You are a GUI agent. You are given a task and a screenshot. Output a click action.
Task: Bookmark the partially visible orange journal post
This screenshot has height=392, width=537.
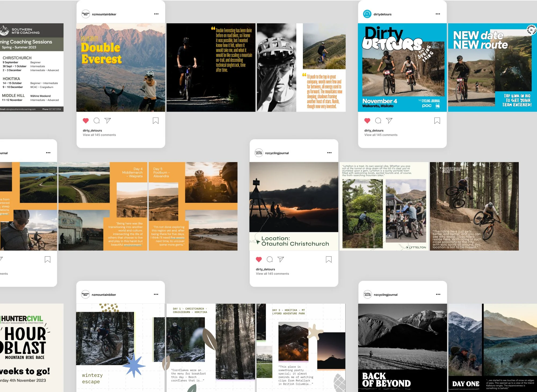pyautogui.click(x=48, y=259)
